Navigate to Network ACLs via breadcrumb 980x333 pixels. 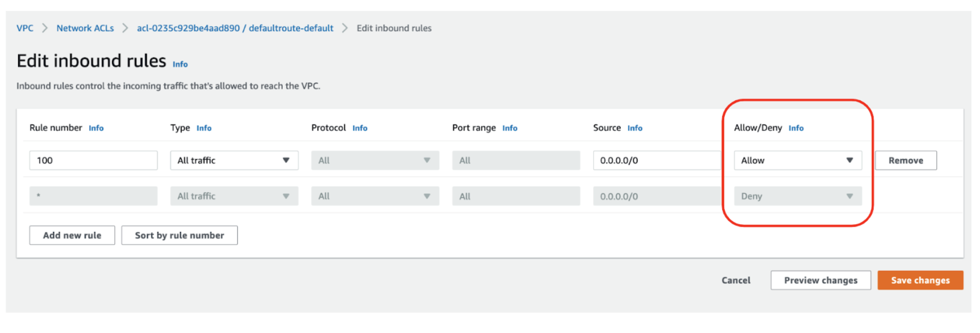[85, 28]
